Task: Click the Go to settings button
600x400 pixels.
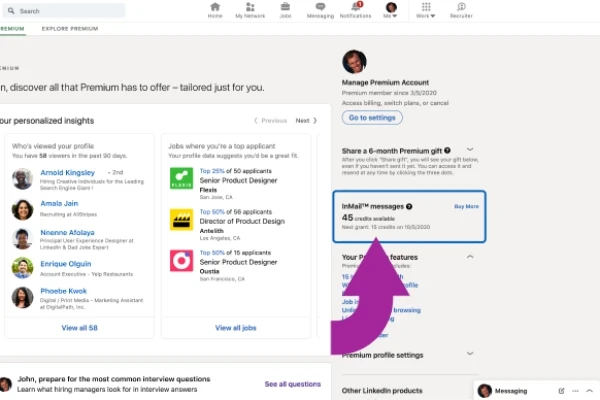Action: point(372,118)
